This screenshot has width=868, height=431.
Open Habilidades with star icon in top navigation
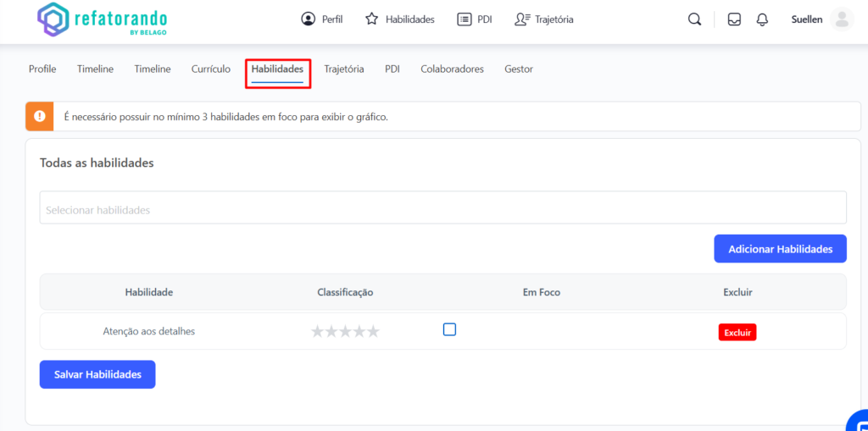[x=399, y=19]
